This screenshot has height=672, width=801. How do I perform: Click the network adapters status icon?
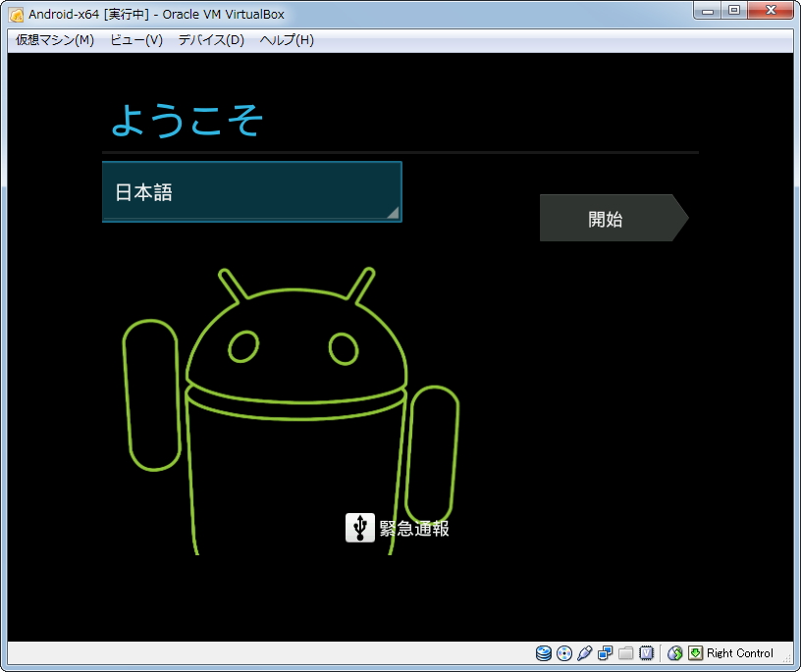coord(606,653)
